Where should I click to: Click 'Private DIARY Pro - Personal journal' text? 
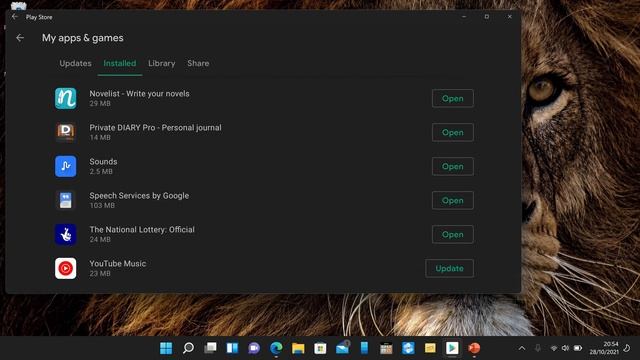[156, 127]
